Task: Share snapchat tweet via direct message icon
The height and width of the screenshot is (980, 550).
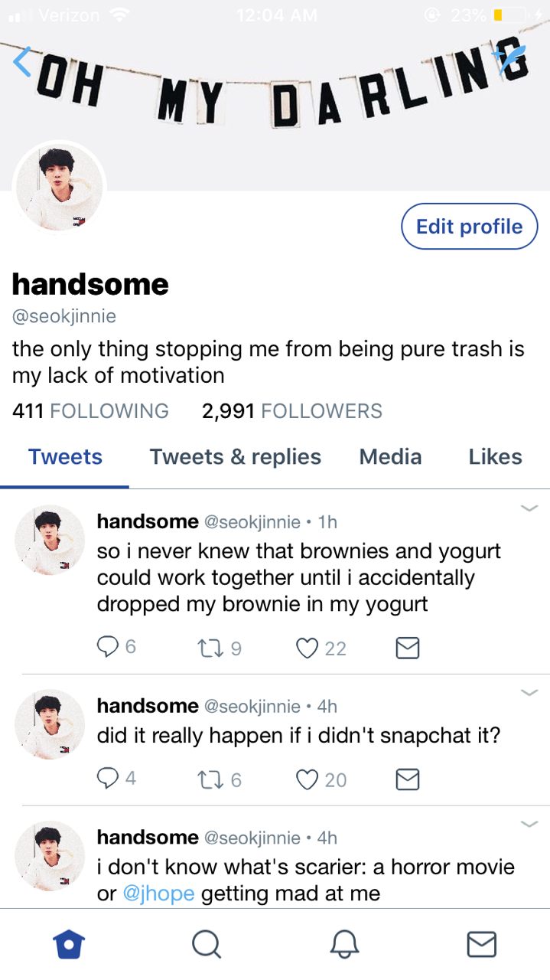Action: pos(408,780)
